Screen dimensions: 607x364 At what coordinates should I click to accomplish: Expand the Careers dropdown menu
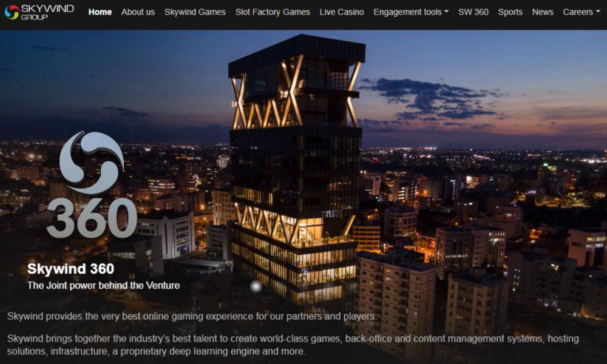[581, 12]
